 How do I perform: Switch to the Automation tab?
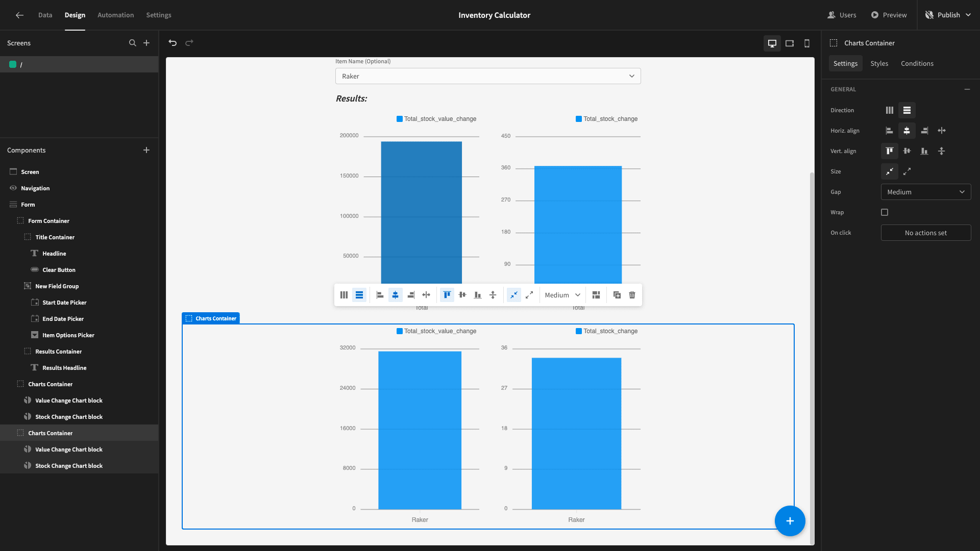116,15
